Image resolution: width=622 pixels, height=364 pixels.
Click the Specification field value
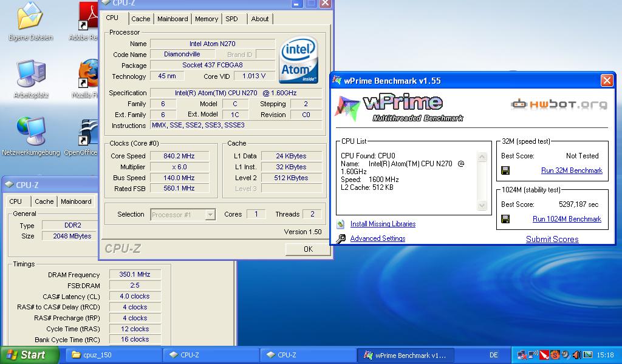click(x=236, y=93)
